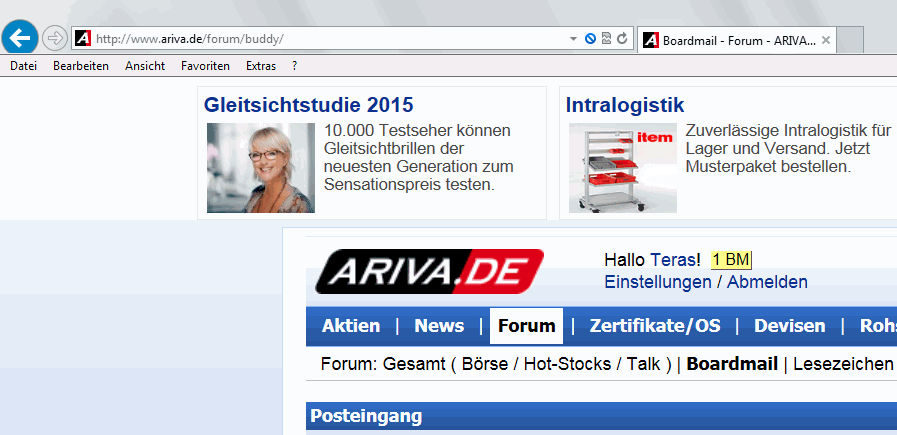Click the photo of the woman with glasses
Screen dimensions: 897x435
tap(261, 168)
